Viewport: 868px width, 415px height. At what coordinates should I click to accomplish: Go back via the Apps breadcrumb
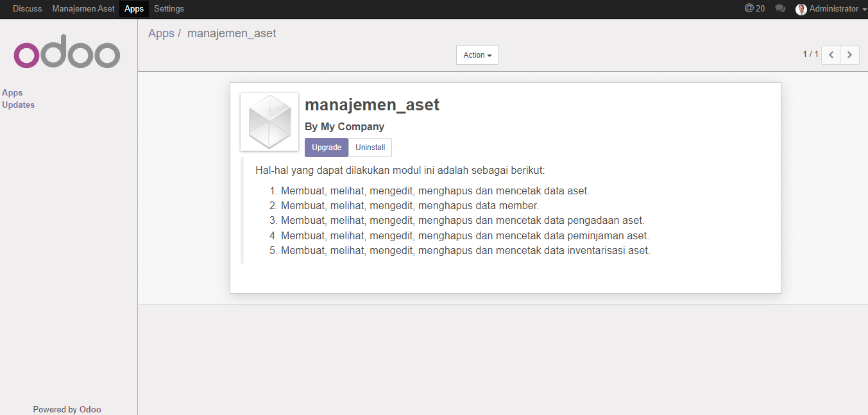(161, 33)
